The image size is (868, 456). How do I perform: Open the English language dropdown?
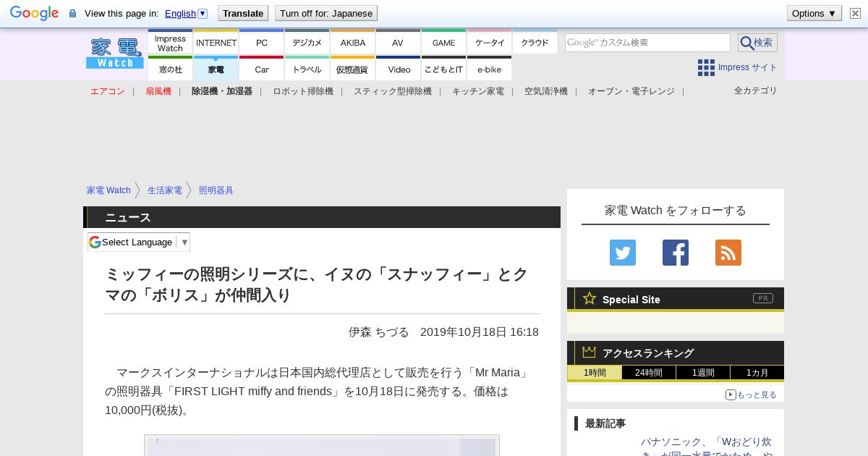[186, 13]
